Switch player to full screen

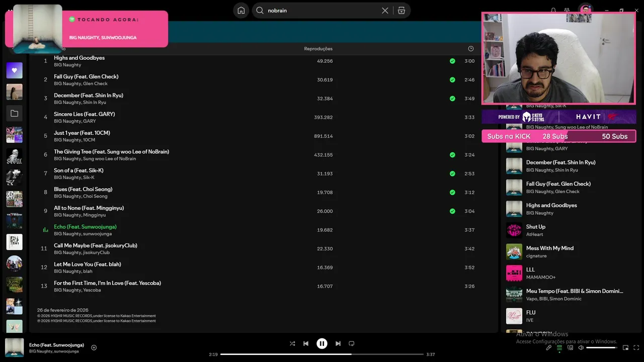636,347
